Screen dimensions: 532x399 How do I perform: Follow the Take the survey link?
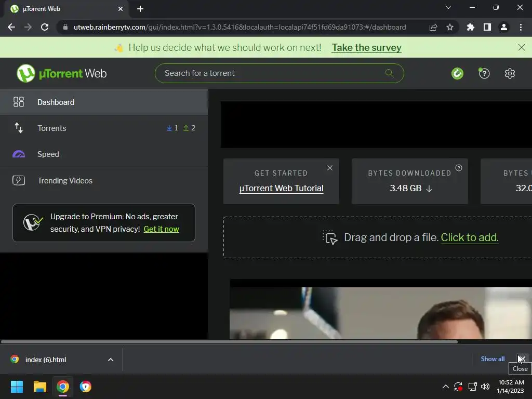[x=366, y=47]
